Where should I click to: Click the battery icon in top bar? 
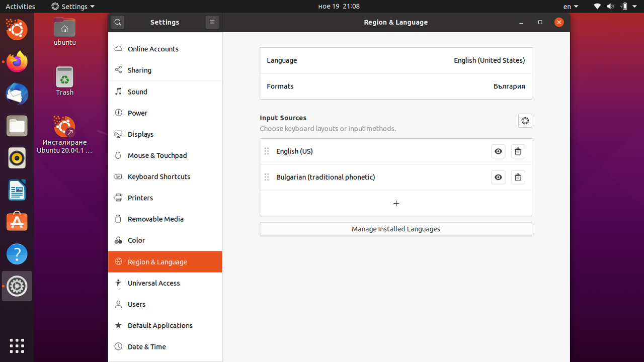tap(624, 7)
